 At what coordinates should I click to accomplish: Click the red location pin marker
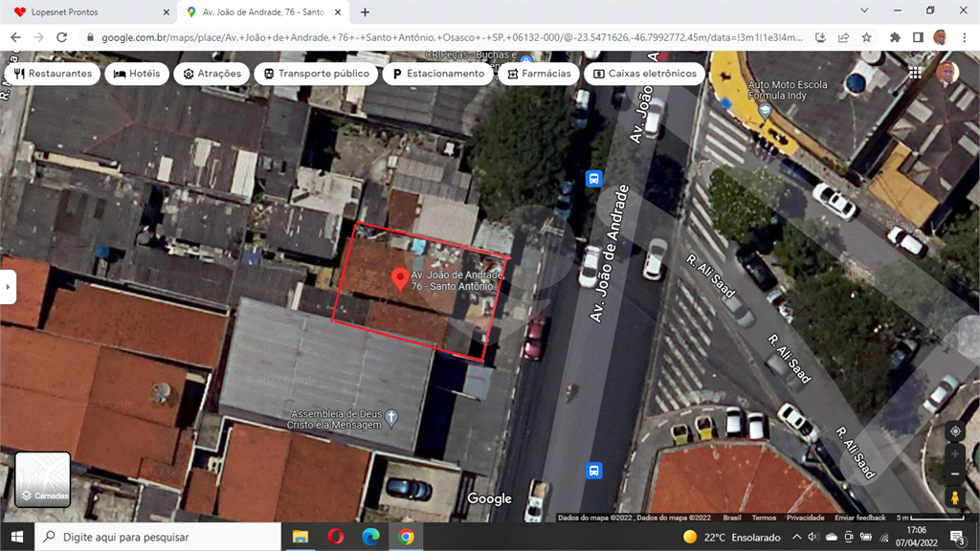(399, 279)
